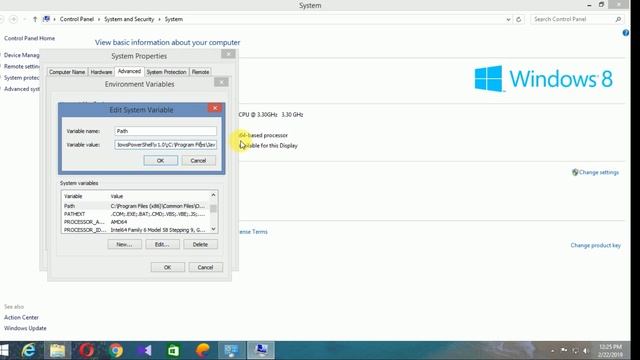The image size is (640, 360).
Task: Click Cancel in Environment Variables dialog
Action: [x=205, y=267]
